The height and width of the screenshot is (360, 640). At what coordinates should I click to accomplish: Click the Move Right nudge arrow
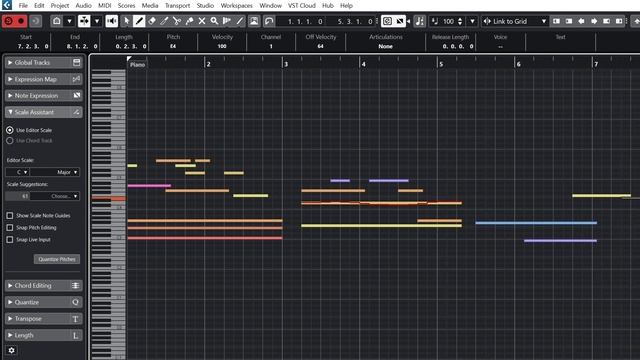594,21
